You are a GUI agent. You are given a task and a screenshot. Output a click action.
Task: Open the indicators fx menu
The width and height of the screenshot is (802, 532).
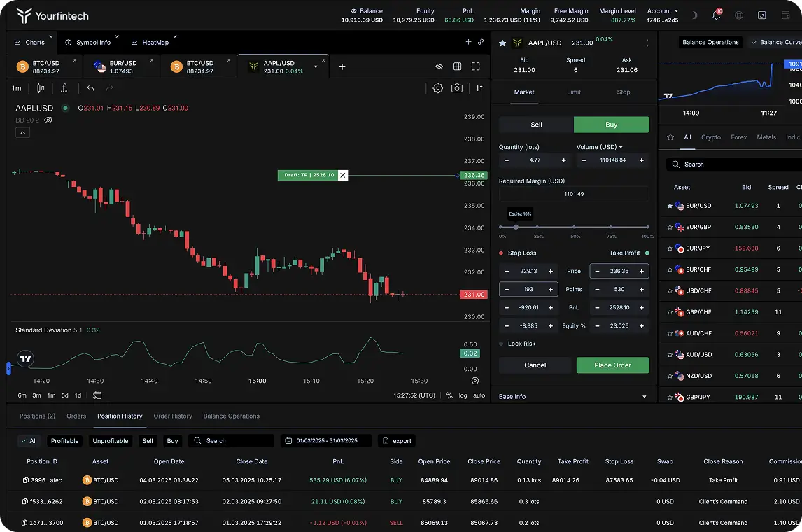coord(64,88)
